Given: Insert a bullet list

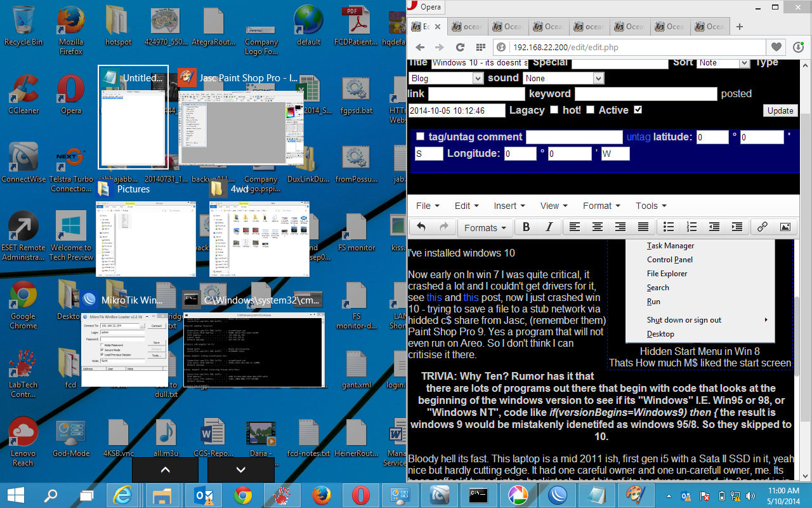Looking at the screenshot, I should pos(668,227).
